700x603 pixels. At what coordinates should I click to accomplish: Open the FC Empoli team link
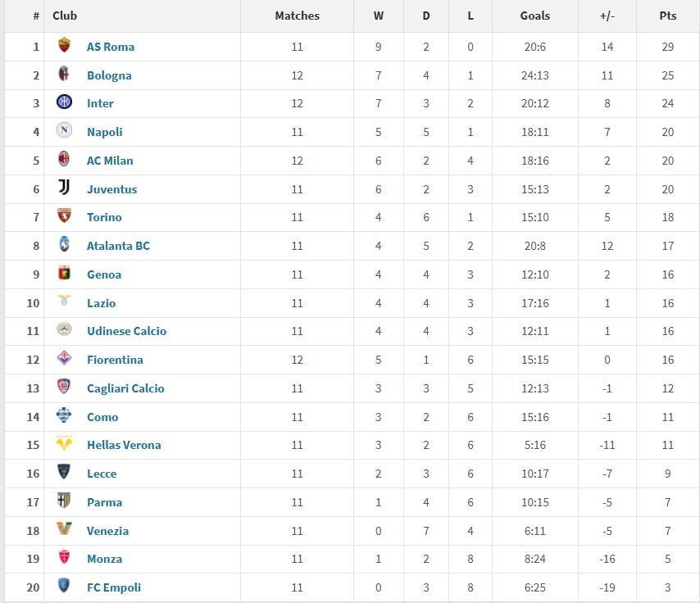tap(114, 587)
